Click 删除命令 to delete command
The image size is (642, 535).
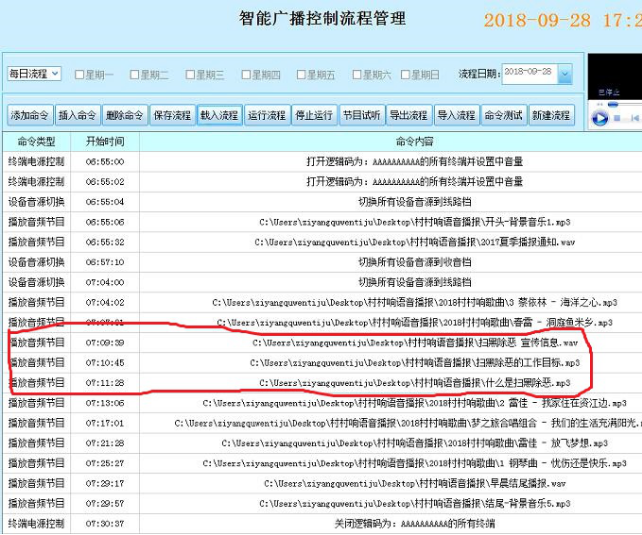coord(125,115)
